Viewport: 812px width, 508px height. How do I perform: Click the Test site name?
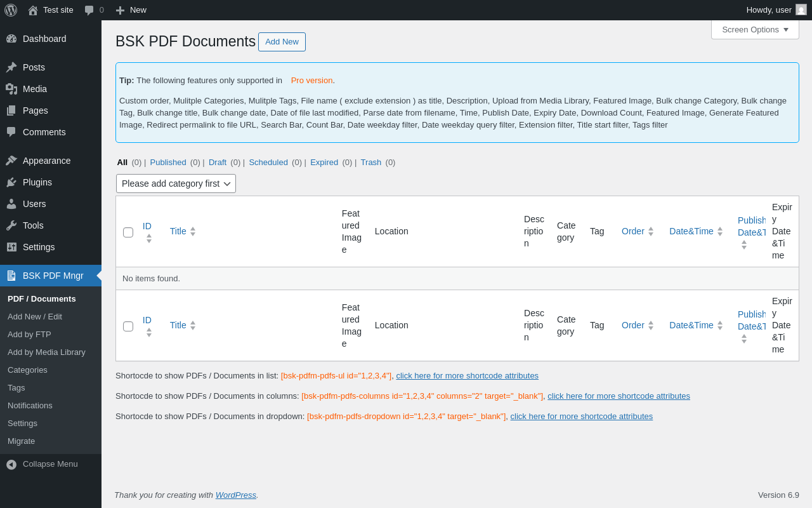coord(58,10)
